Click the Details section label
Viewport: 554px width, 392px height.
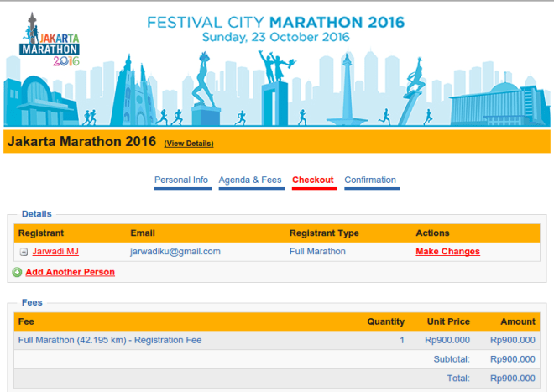tap(37, 214)
